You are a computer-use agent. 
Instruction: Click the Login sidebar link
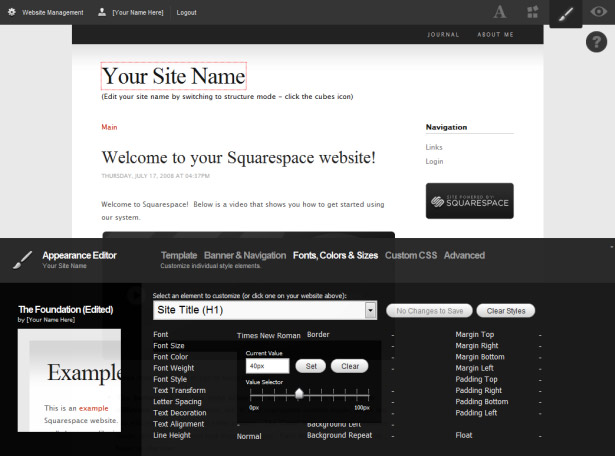(x=434, y=161)
